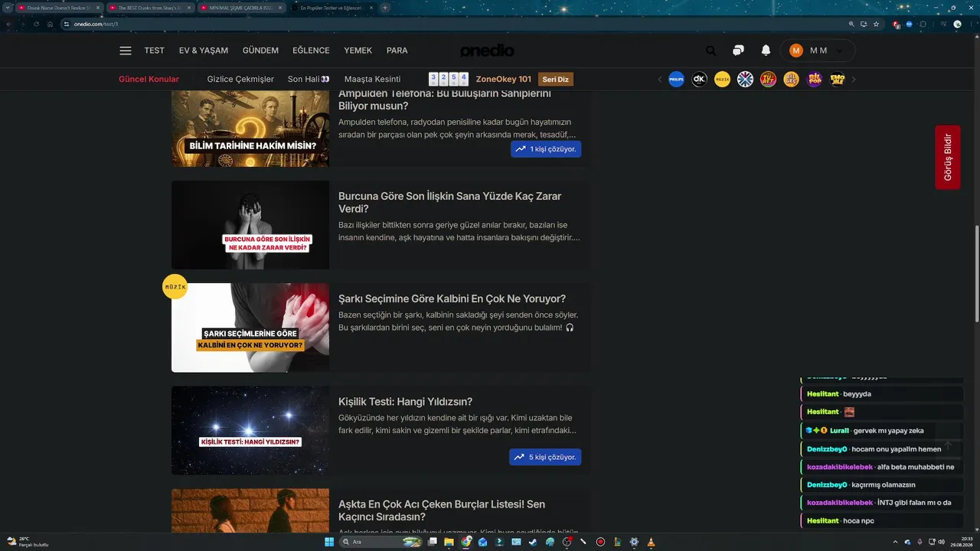980x551 pixels.
Task: Click the Seri Diz button
Action: pyautogui.click(x=556, y=79)
